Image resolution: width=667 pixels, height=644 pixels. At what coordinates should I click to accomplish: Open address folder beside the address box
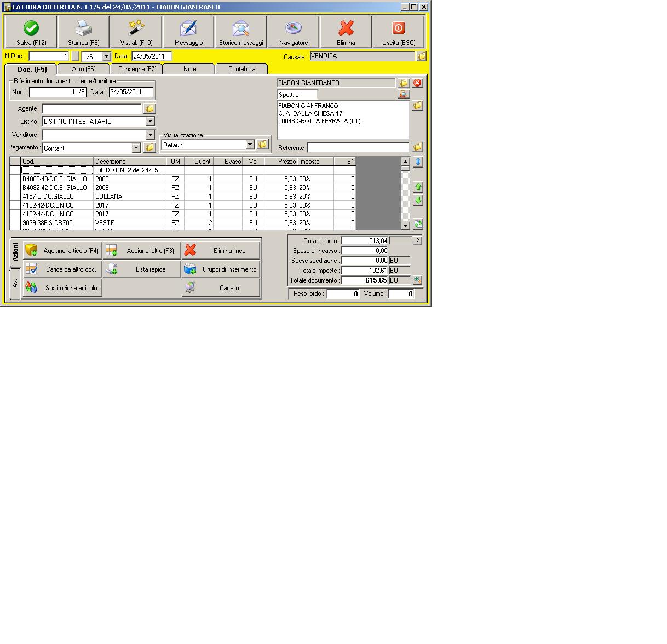coord(417,105)
